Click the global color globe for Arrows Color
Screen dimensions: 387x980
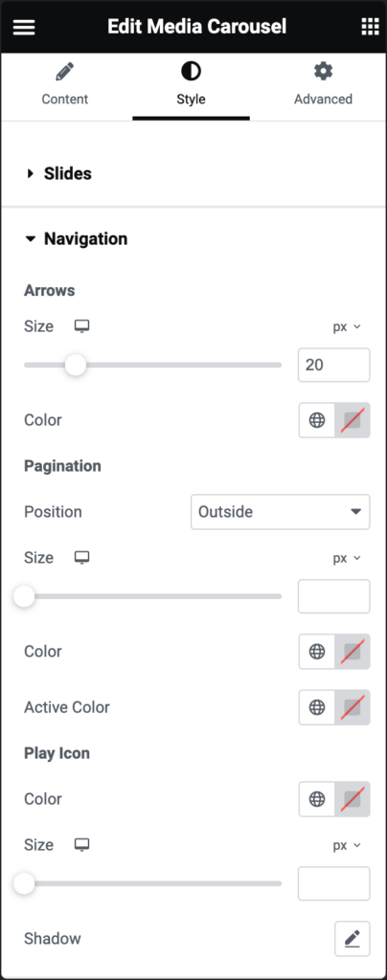[x=317, y=420]
